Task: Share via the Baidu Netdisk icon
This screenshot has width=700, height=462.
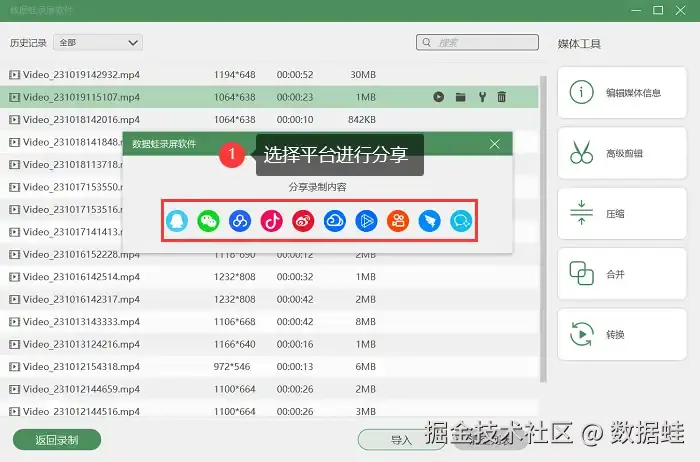Action: coord(240,221)
